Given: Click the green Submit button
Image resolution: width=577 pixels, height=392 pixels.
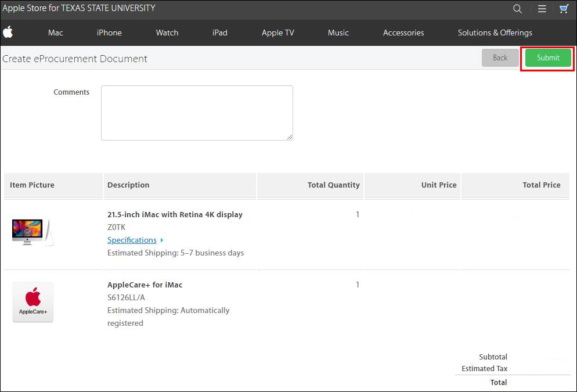Looking at the screenshot, I should [548, 58].
